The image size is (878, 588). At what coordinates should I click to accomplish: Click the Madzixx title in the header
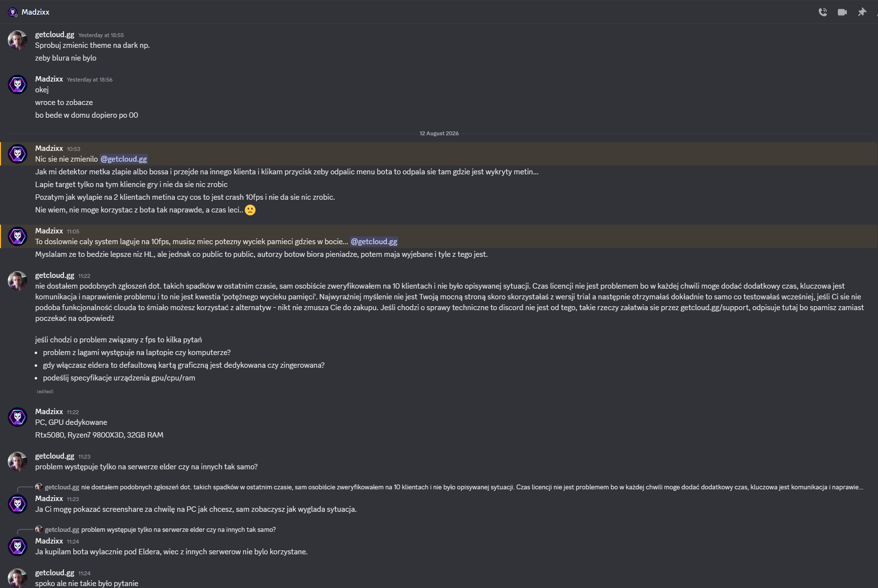[x=35, y=12]
